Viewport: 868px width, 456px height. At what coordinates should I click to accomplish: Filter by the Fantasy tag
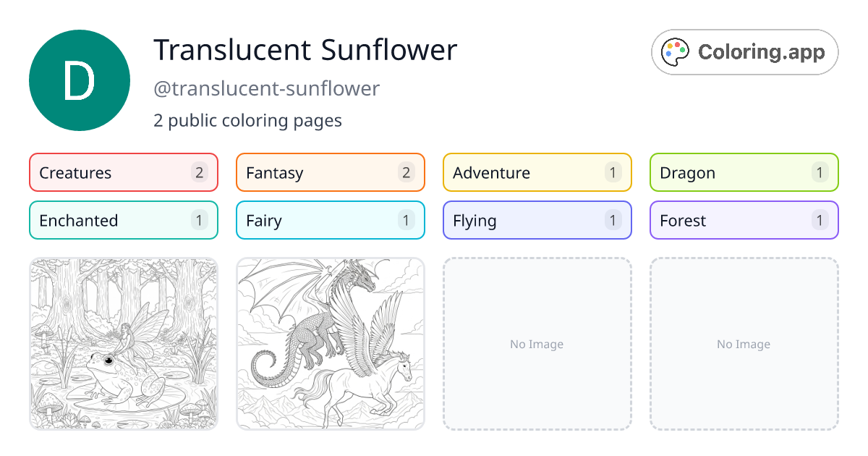pos(331,172)
